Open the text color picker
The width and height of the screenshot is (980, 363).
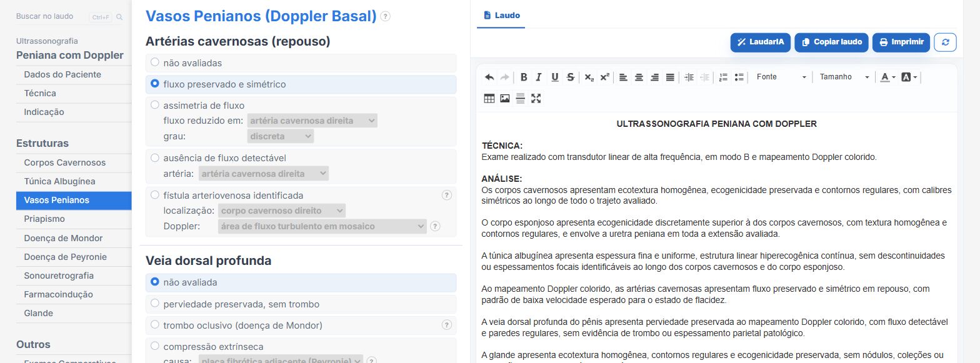click(x=887, y=77)
